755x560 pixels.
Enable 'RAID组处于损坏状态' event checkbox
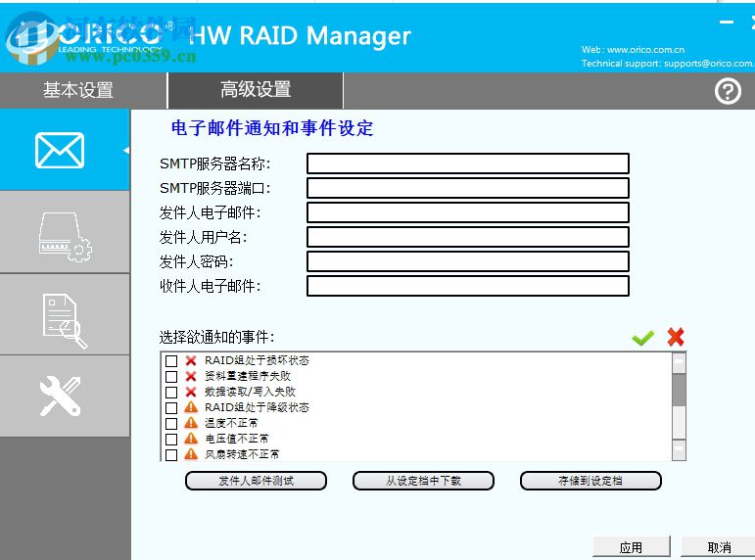click(x=171, y=360)
